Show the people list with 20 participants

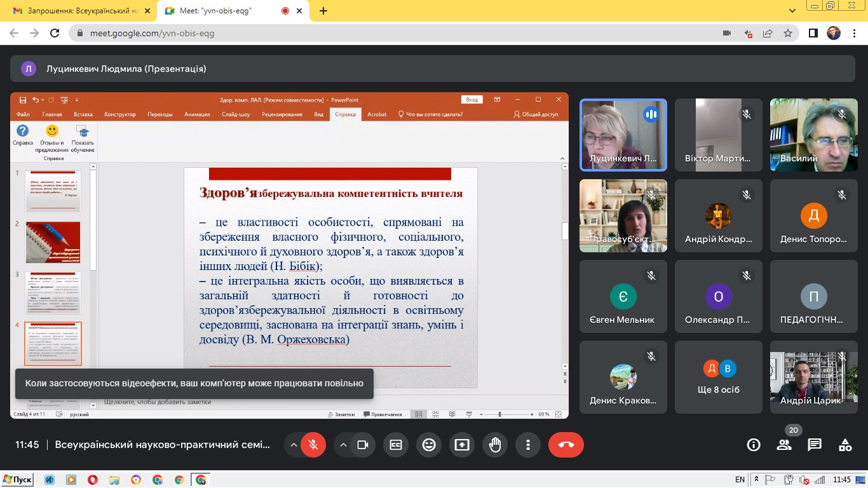point(784,445)
